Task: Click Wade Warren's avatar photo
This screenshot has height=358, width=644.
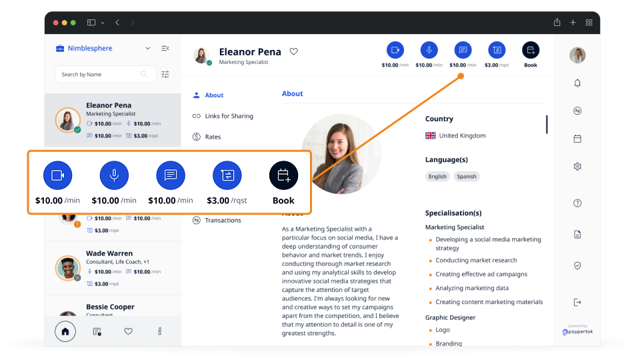Action: point(68,268)
